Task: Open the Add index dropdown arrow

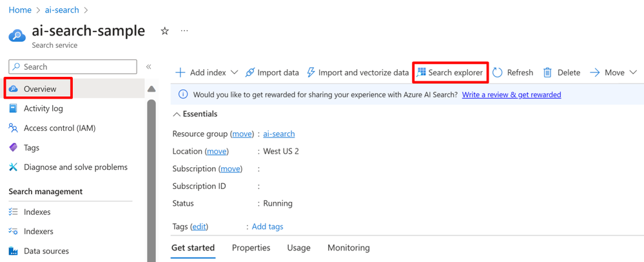Action: click(x=234, y=72)
